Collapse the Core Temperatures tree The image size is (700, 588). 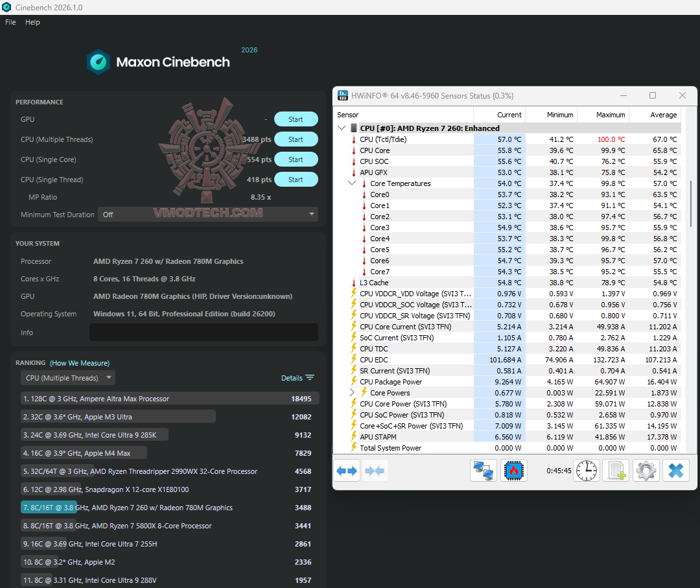pyautogui.click(x=352, y=183)
